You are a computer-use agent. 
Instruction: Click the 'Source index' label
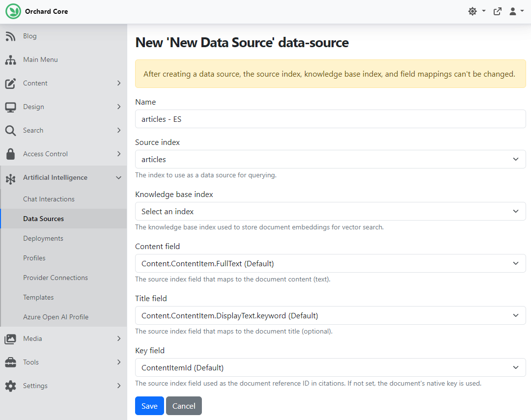(158, 142)
